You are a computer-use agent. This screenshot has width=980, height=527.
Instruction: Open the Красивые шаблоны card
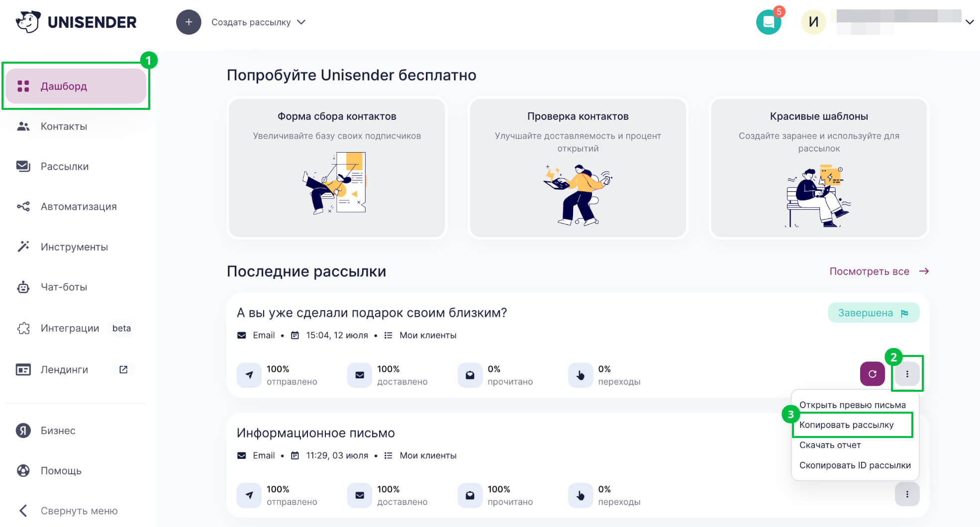pos(819,168)
